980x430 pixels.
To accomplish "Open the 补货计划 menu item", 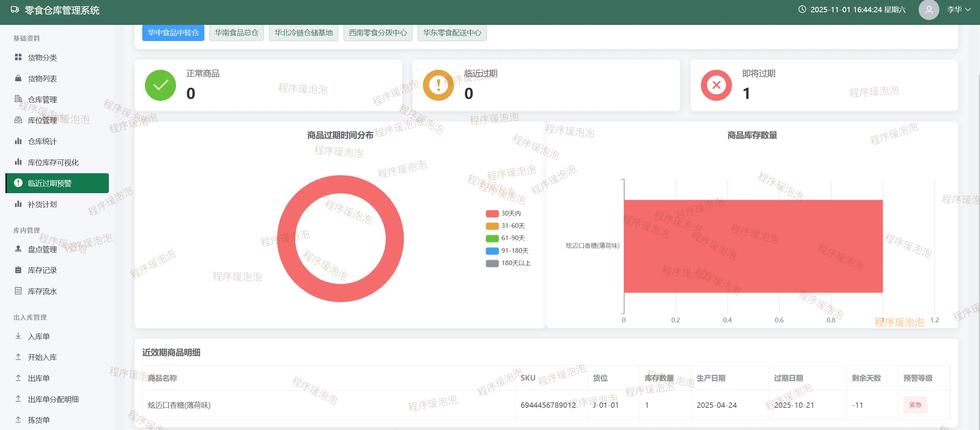I will 42,204.
